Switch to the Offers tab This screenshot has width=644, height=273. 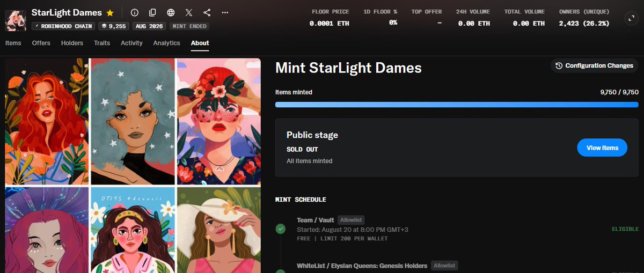click(41, 43)
